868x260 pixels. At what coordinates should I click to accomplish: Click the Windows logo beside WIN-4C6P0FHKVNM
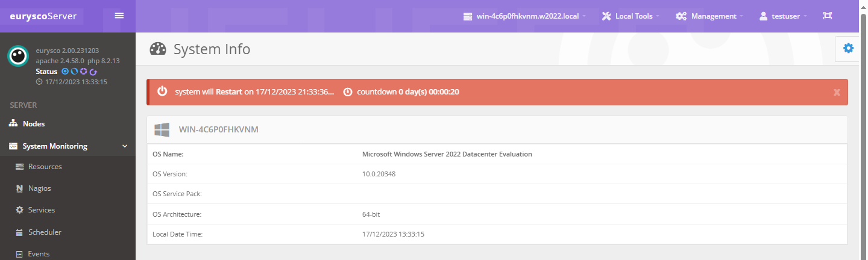click(162, 129)
